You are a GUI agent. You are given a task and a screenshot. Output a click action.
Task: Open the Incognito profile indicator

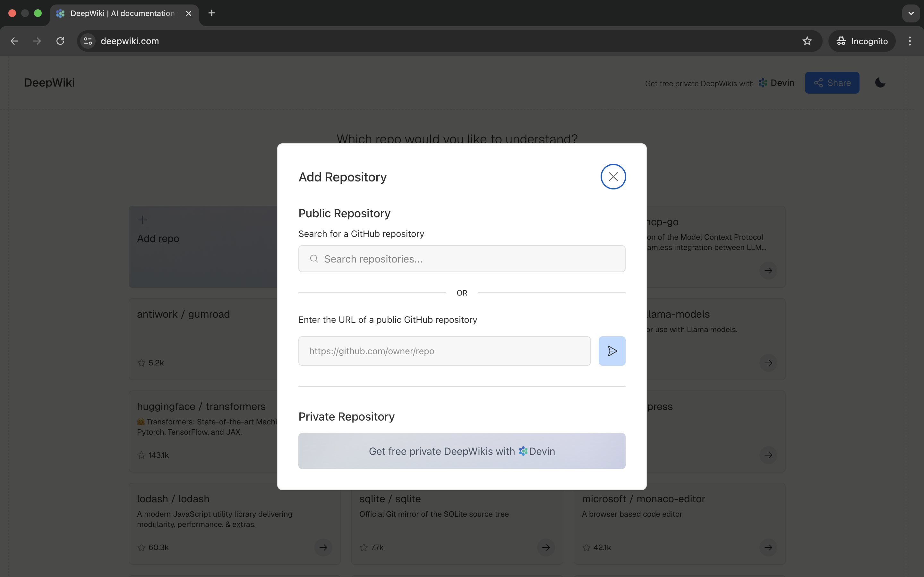coord(862,41)
